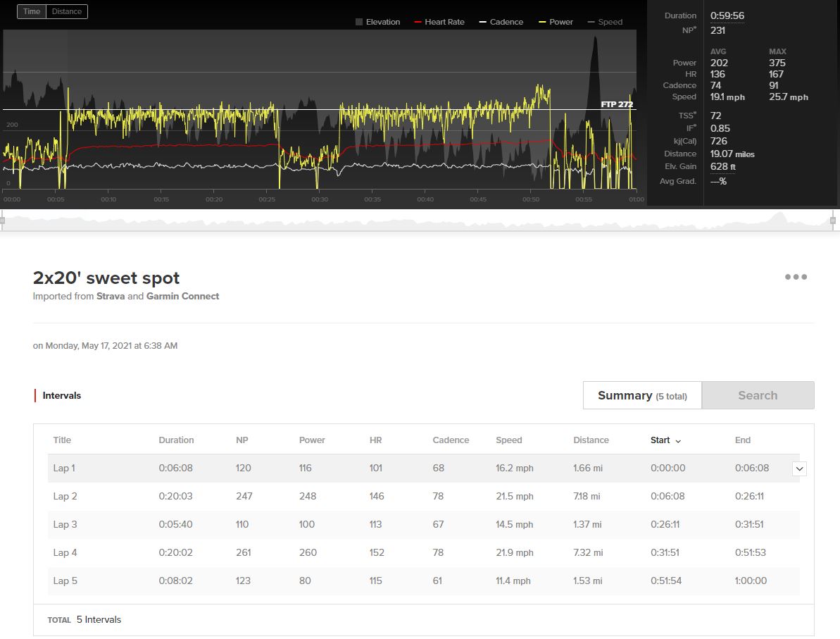Select the Lap 2 interval row

point(423,497)
